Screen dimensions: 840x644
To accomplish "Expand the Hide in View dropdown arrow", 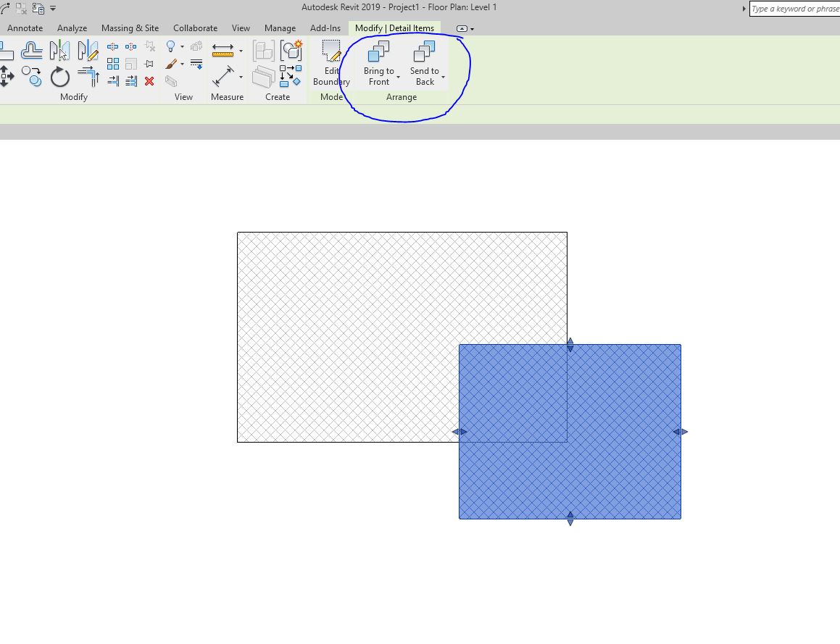I will coord(182,47).
